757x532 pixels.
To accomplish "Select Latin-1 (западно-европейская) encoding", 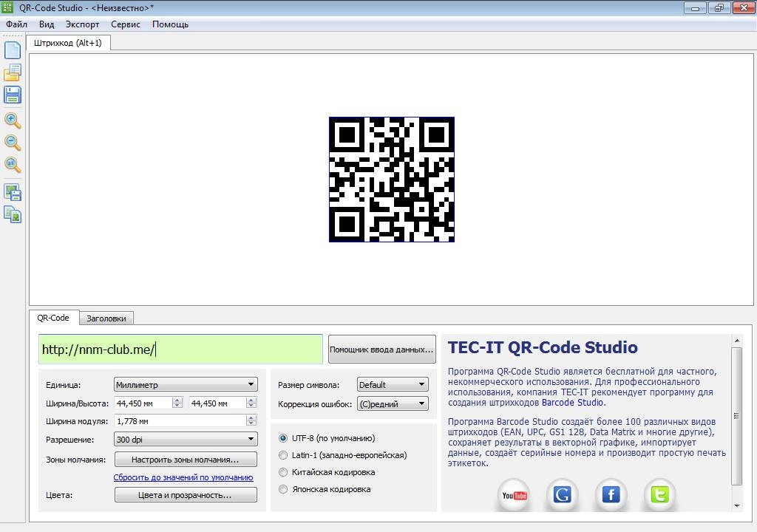I will click(343, 455).
